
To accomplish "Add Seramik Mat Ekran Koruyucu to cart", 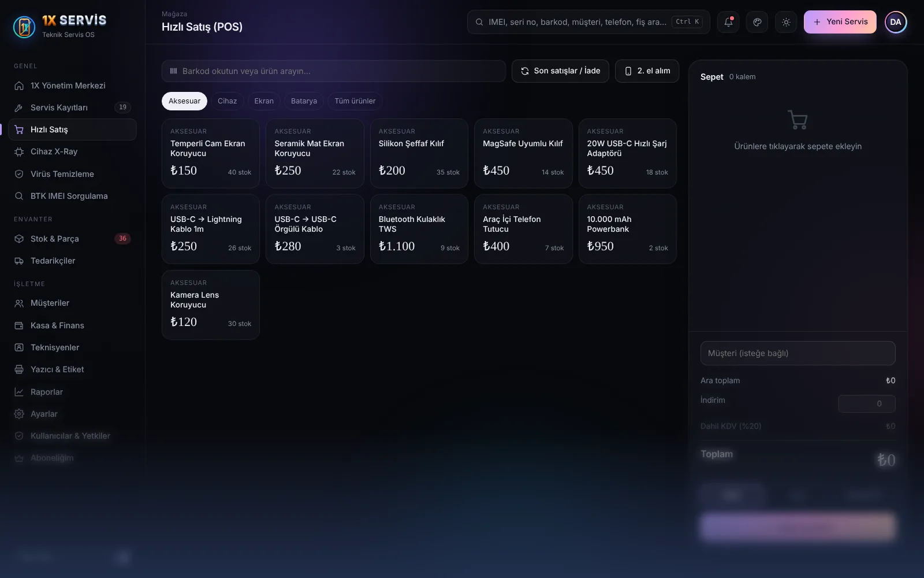I will tap(315, 154).
